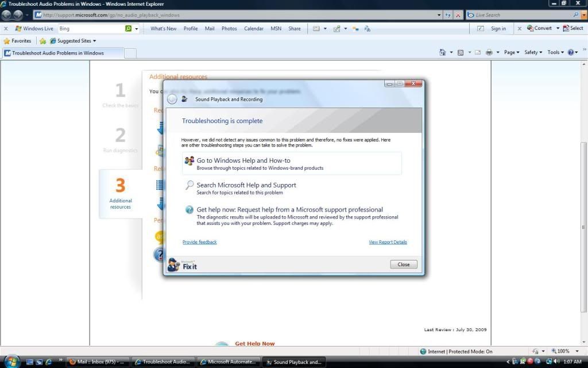Screen dimensions: 588x368
Task: Click the IE forward navigation button
Action: 18,15
